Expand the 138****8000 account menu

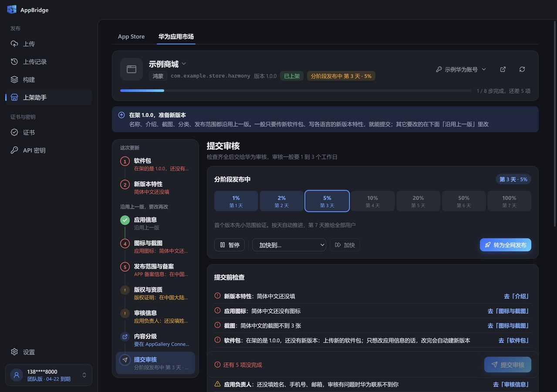[49, 375]
